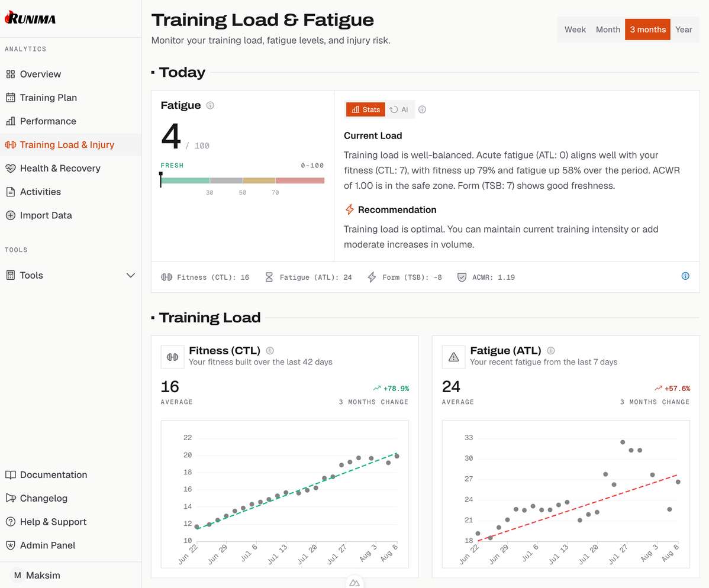Click the Fatigue scale gauge bar
Viewport: 709px width, 588px height.
[x=243, y=180]
